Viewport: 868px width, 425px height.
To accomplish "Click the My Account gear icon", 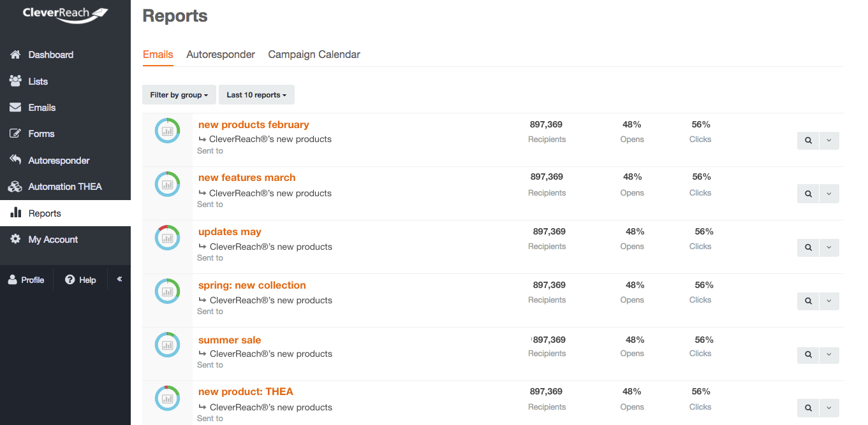I will 15,239.
